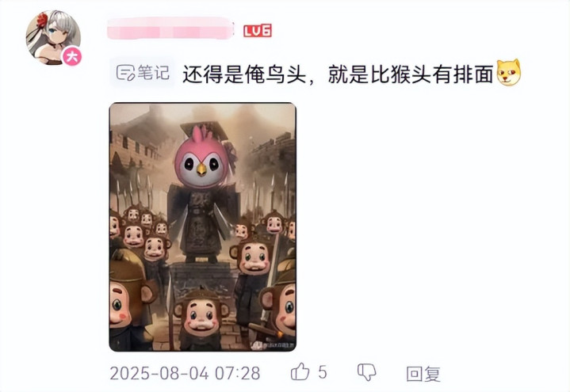Open the attached comment image
The image size is (570, 392).
coord(203,227)
